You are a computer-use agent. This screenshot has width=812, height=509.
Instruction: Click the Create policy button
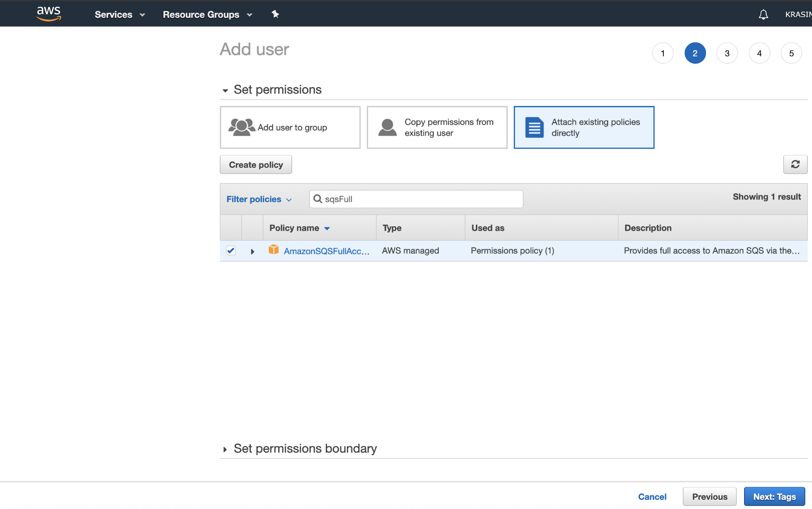[256, 165]
